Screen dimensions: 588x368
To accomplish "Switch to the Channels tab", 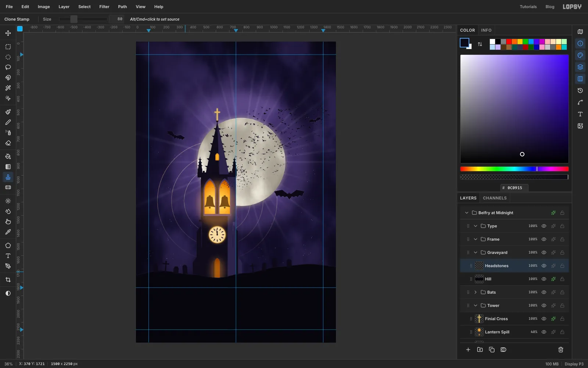I will 495,198.
